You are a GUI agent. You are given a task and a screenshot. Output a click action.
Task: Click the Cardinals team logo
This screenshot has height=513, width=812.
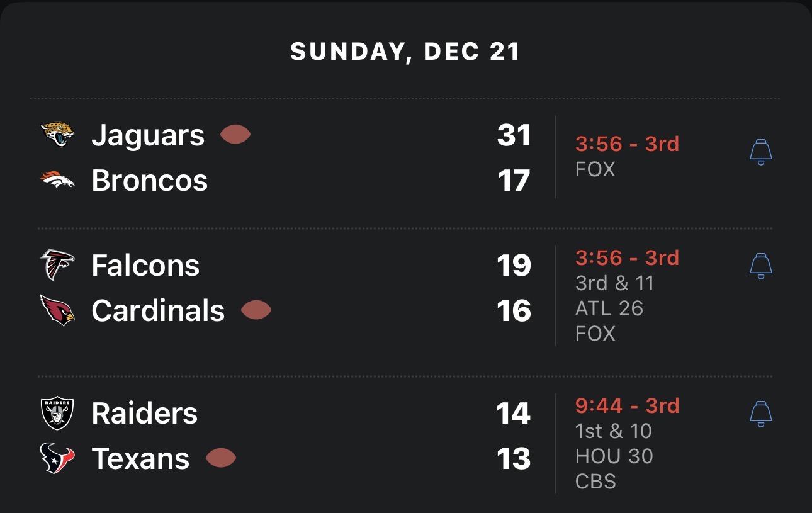57,310
